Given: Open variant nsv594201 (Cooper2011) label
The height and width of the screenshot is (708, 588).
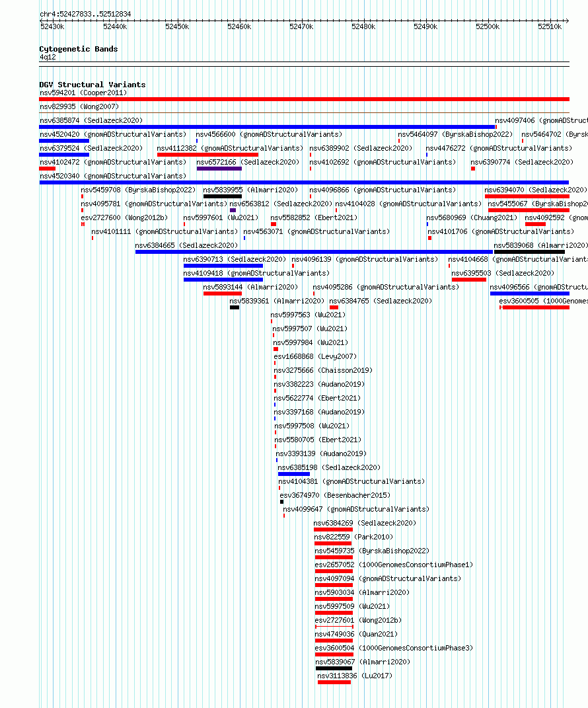Looking at the screenshot, I should tap(83, 93).
